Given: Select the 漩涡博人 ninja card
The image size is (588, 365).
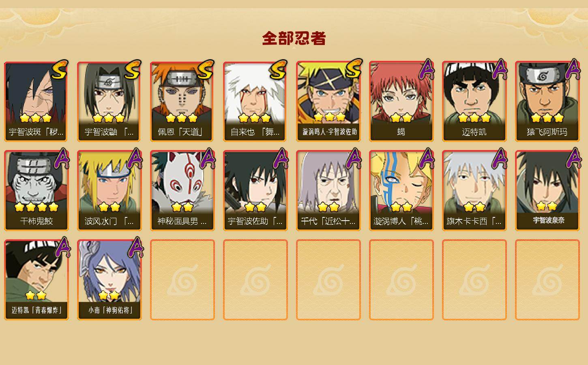Looking at the screenshot, I should tap(401, 191).
